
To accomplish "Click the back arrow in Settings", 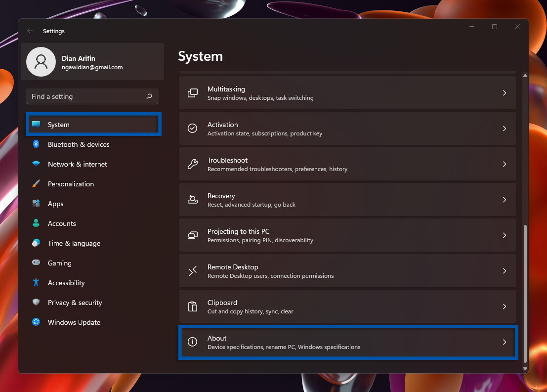I will (30, 31).
